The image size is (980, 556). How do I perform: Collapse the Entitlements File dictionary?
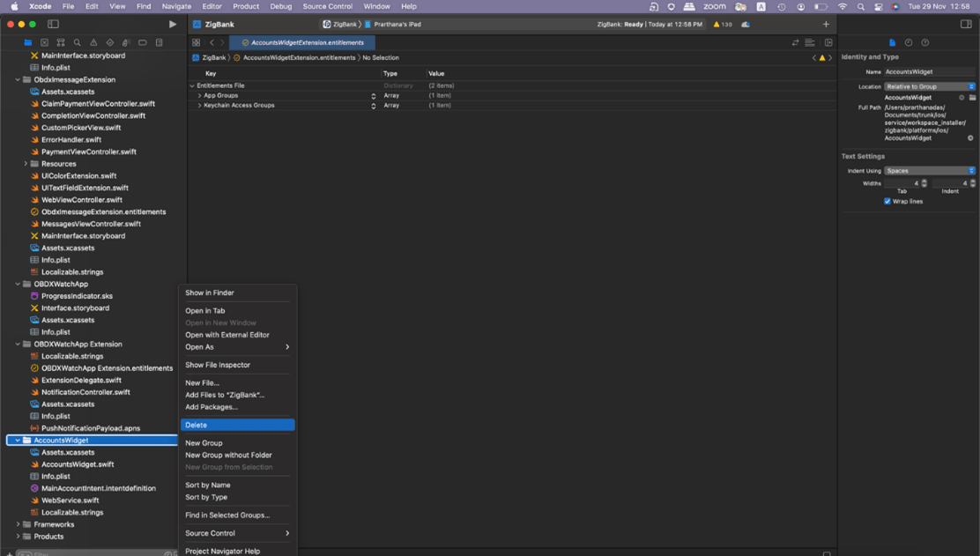coord(192,85)
